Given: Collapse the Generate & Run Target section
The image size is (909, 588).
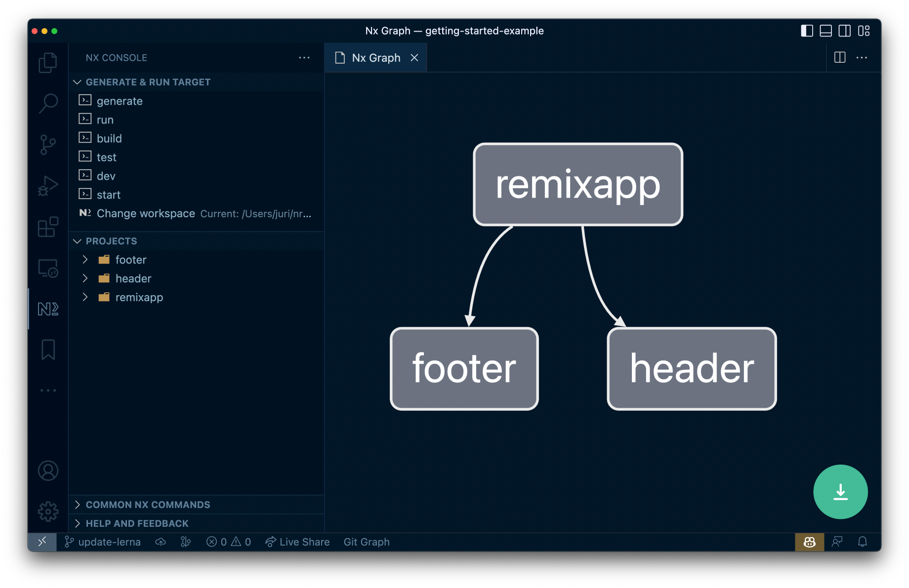Looking at the screenshot, I should click(x=78, y=82).
